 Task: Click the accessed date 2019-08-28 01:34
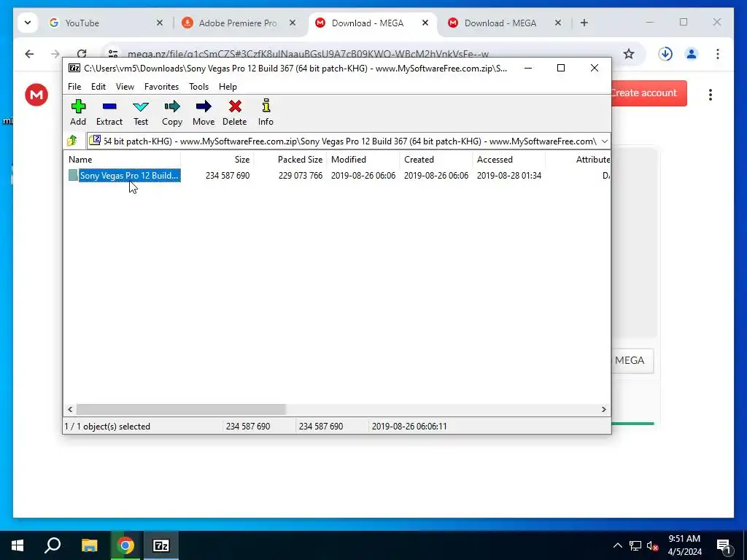point(508,176)
